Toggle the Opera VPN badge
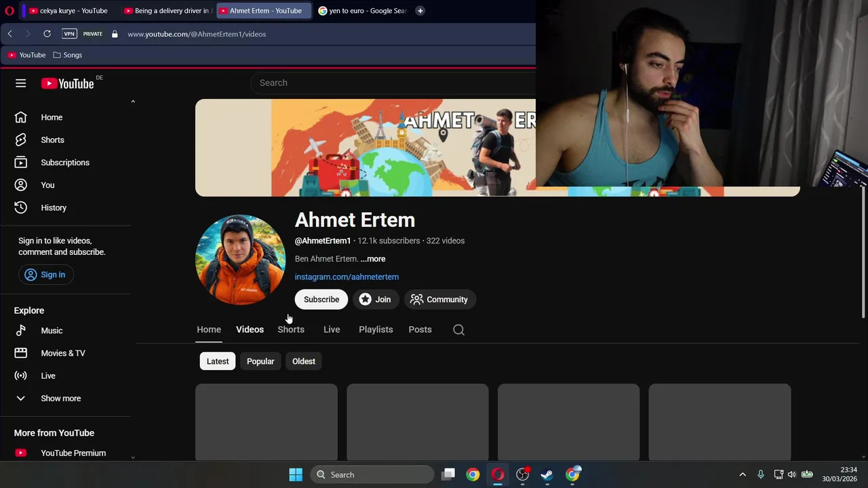The height and width of the screenshot is (488, 868). (x=69, y=34)
